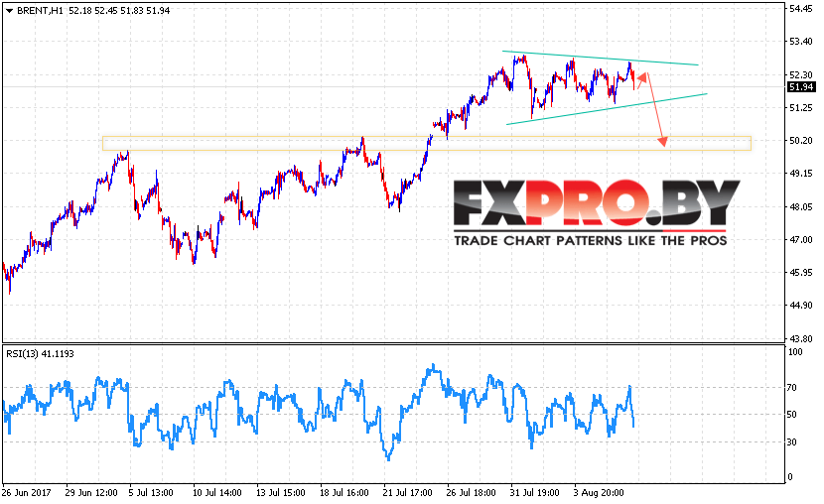Click the 5 Jul 13:00 time label
The image size is (824, 504).
(151, 493)
